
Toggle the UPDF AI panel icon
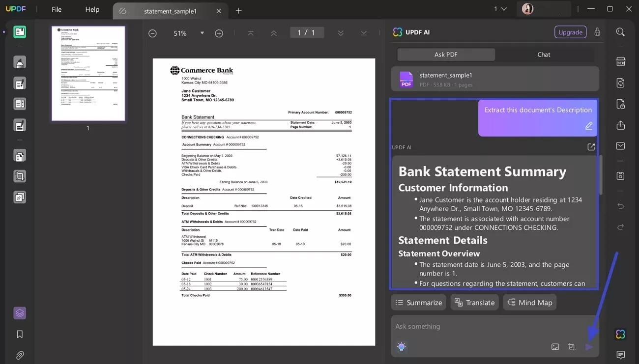[620, 335]
